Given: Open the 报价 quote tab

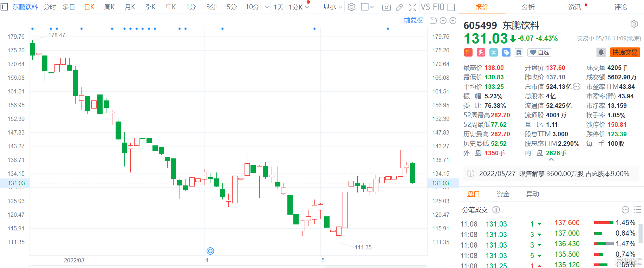Looking at the screenshot, I should coord(482,7).
